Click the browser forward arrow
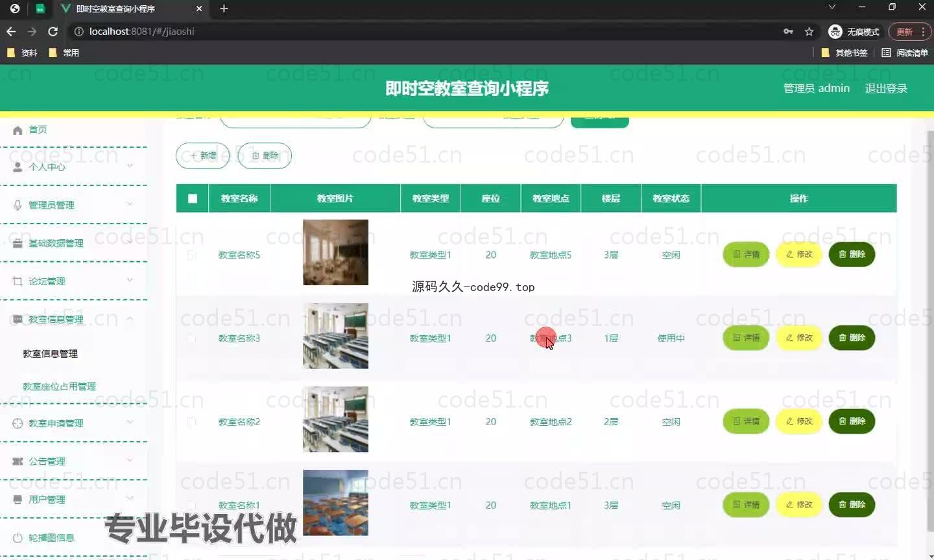 pyautogui.click(x=32, y=31)
